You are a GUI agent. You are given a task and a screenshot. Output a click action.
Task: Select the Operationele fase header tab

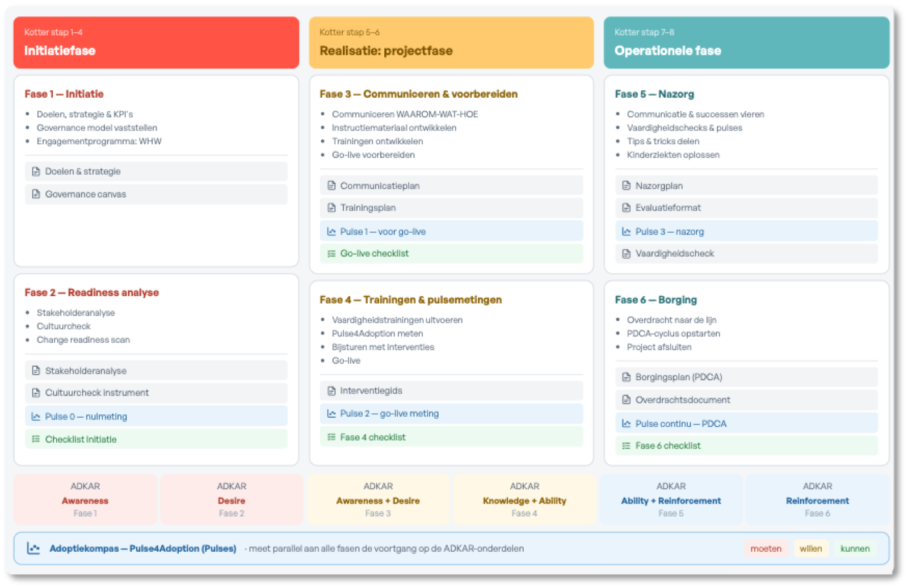[746, 43]
